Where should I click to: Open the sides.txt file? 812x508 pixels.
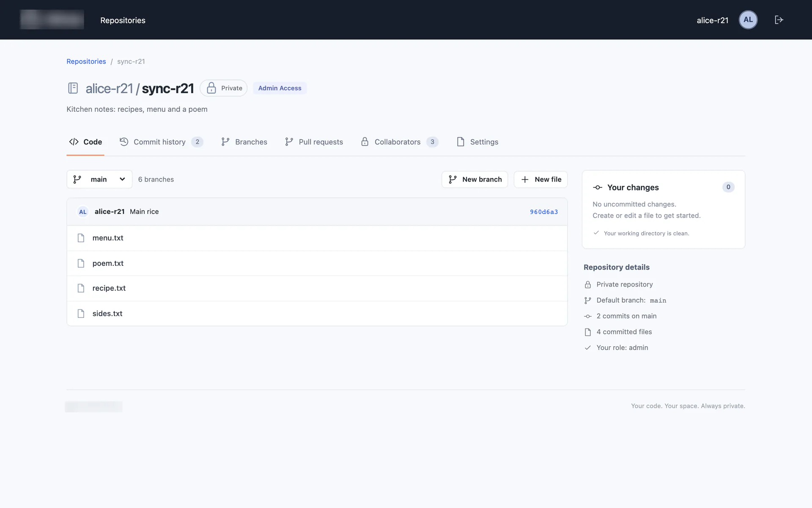[107, 314]
